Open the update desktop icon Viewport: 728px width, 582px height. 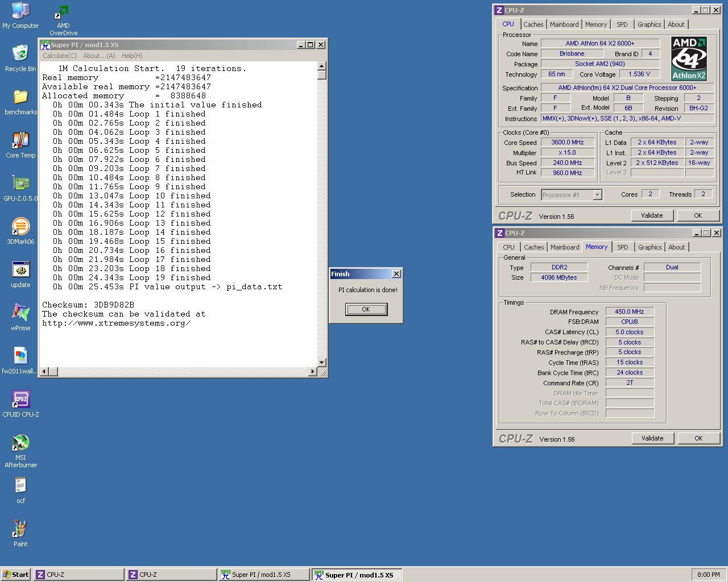[x=20, y=275]
